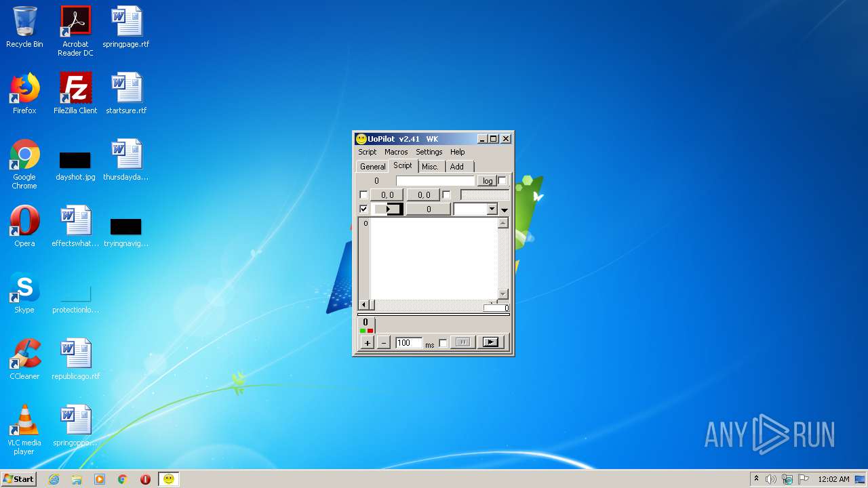Image resolution: width=868 pixels, height=488 pixels.
Task: Click the plus button to add script
Action: pos(367,343)
